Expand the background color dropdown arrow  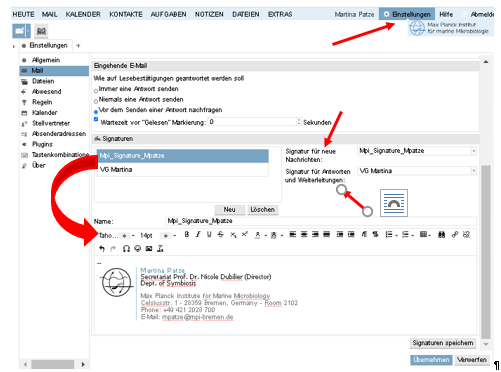282,236
